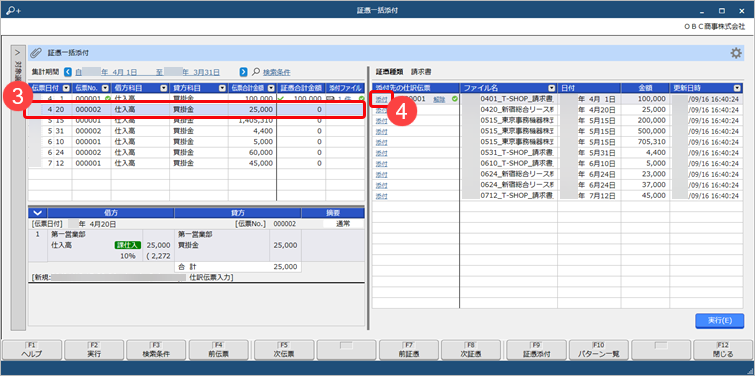
Task: Select file row 0610_T-SHOP_請求書
Action: point(559,164)
